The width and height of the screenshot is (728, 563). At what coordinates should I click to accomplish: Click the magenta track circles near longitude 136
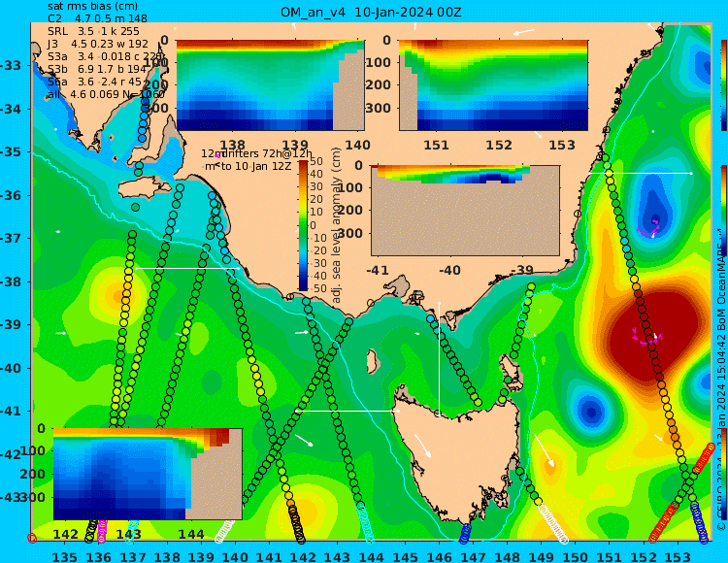pyautogui.click(x=102, y=531)
